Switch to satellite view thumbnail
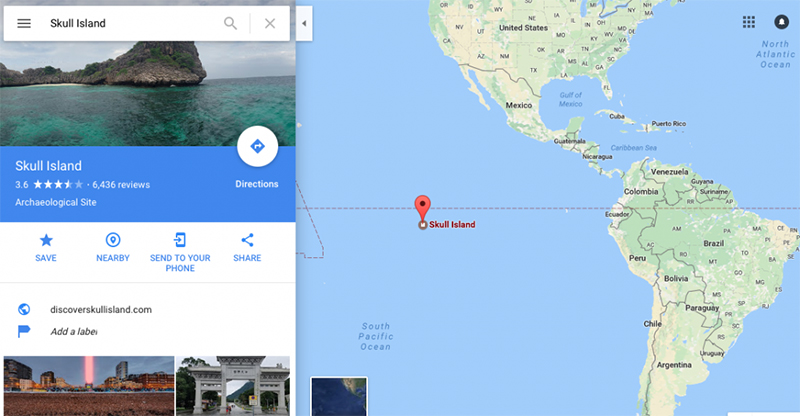 click(339, 397)
